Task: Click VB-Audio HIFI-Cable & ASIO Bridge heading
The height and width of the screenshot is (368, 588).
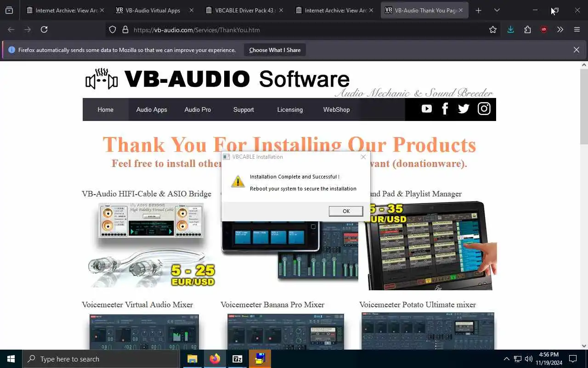Action: [147, 194]
